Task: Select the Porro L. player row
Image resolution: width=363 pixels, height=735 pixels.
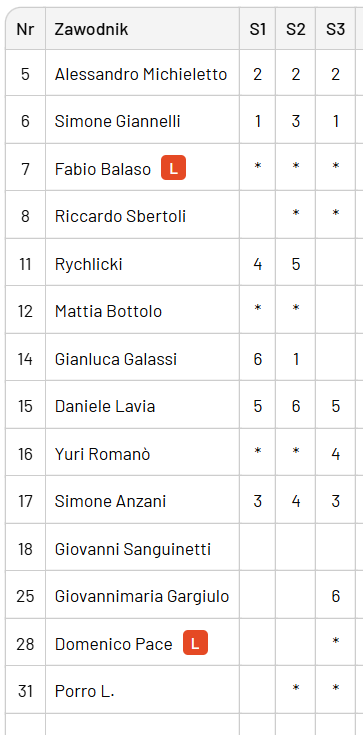Action: 184,690
